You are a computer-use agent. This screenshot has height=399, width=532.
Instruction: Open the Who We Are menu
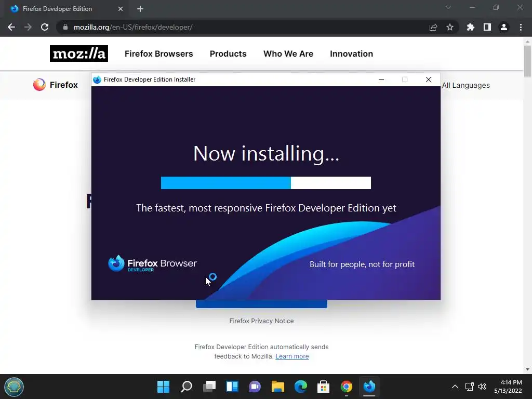pyautogui.click(x=288, y=54)
